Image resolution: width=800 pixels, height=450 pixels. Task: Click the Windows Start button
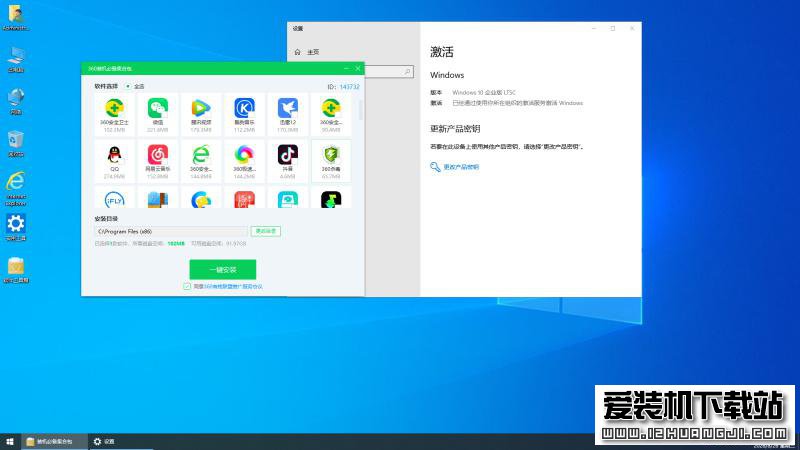click(x=10, y=441)
